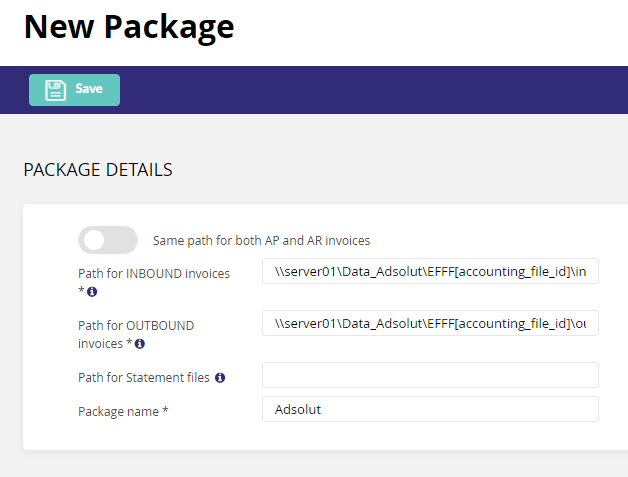The image size is (628, 477).
Task: Focus the Path for OUTBOUND invoices field
Action: [x=430, y=323]
